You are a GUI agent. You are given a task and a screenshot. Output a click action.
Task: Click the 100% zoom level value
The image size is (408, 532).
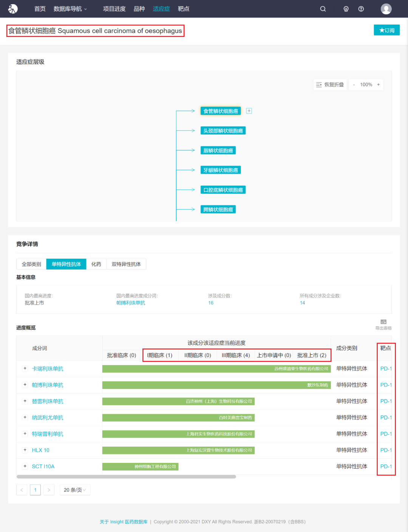pos(366,85)
